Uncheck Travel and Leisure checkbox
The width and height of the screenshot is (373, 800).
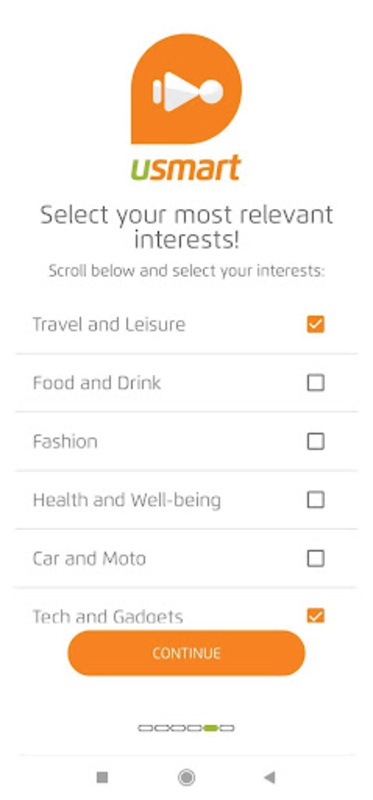click(x=315, y=324)
